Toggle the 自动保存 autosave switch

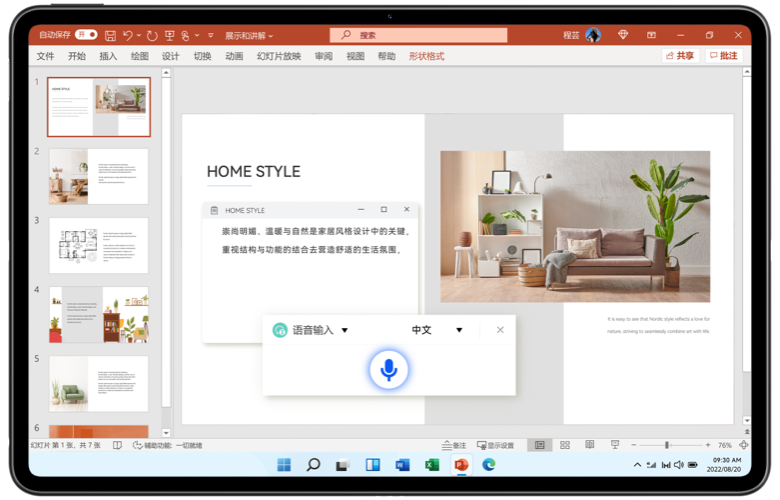click(x=86, y=35)
